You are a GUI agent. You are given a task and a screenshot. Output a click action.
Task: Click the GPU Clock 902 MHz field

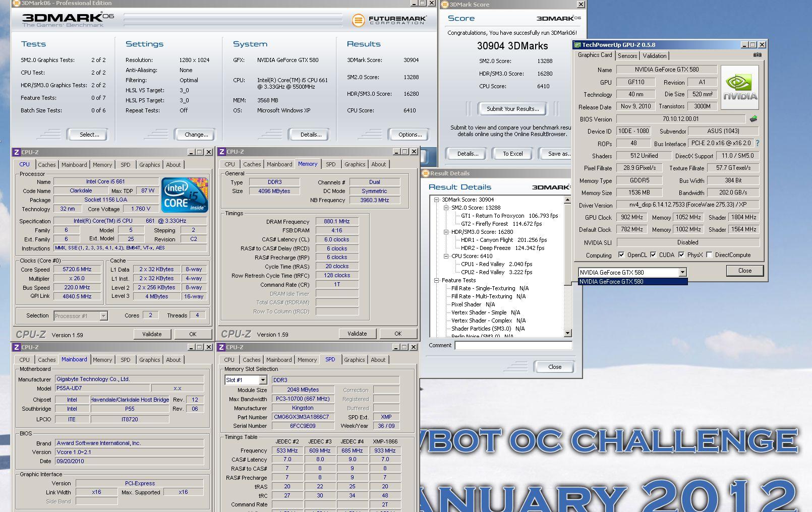632,217
